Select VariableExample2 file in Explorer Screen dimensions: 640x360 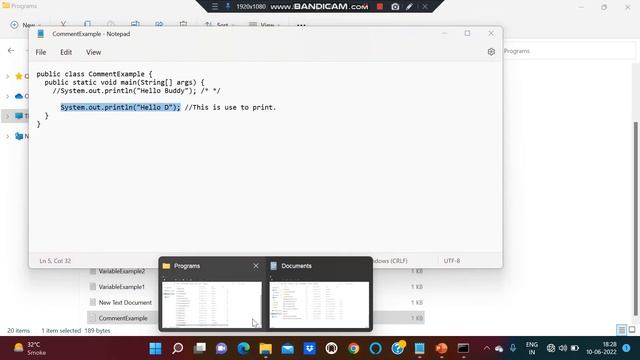pos(121,271)
